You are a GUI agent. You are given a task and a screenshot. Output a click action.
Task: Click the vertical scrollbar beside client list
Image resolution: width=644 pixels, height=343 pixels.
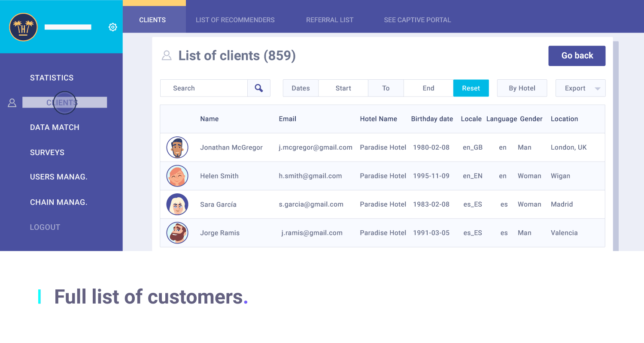[616, 146]
